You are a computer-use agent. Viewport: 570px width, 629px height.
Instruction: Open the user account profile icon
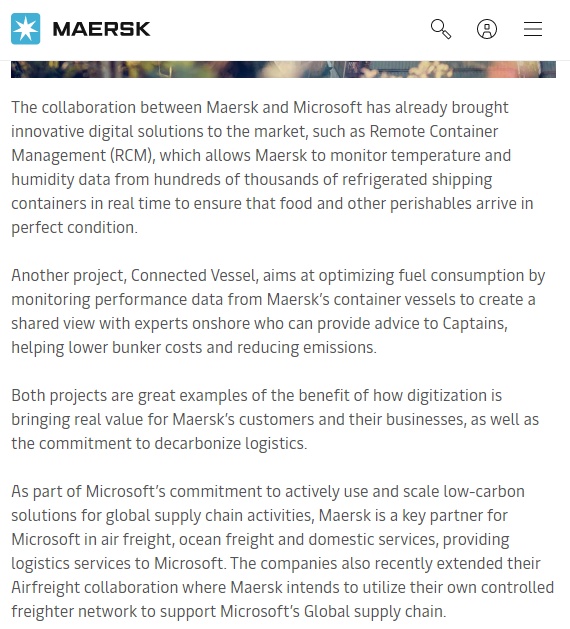pos(487,29)
